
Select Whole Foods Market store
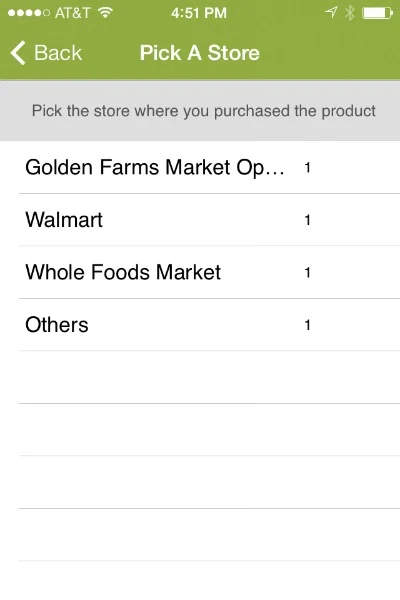(x=209, y=272)
